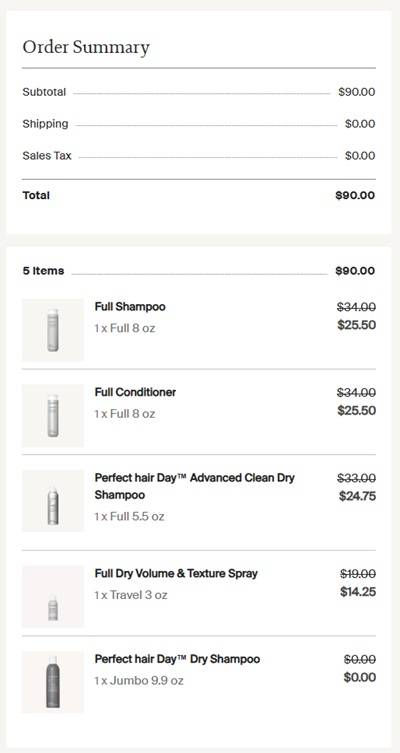Open the Full Conditioner product thumbnail
Viewport: 400px width, 753px height.
click(53, 415)
